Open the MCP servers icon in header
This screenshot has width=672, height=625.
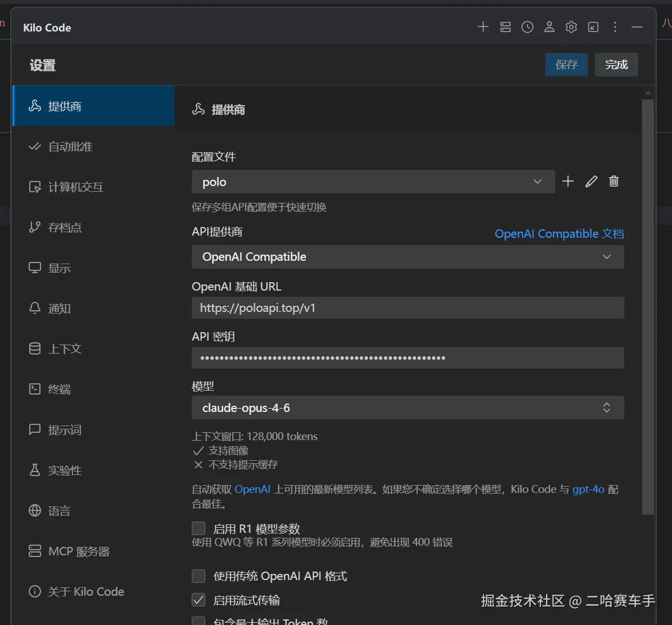(x=506, y=27)
